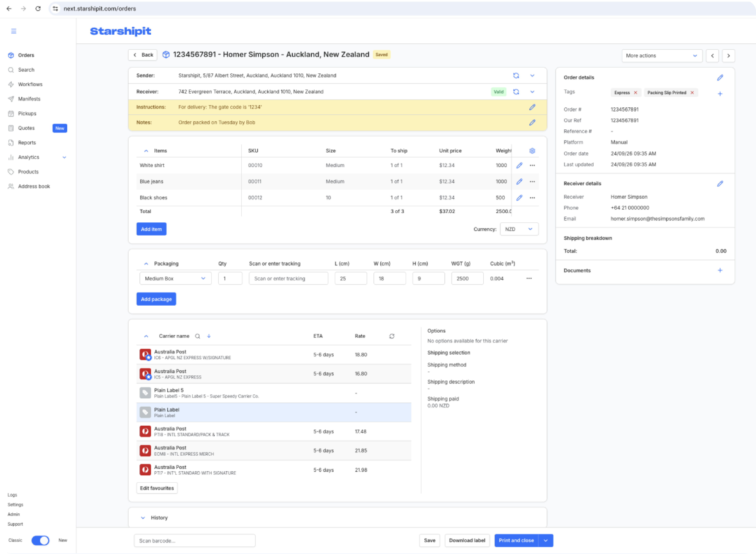Change Currency NZD dropdown
The image size is (756, 554).
point(519,229)
